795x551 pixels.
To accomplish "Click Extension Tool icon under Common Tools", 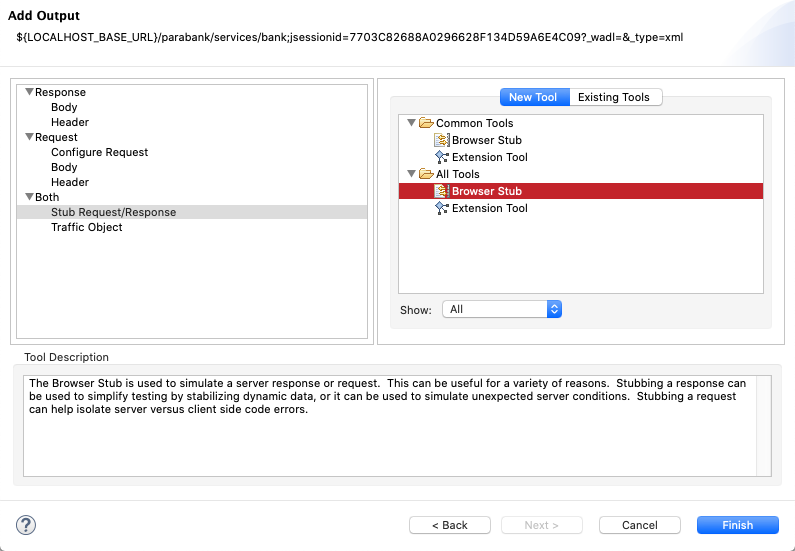I will [442, 157].
